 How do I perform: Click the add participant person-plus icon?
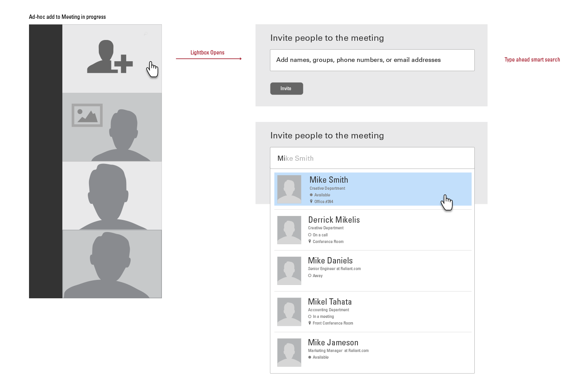[x=110, y=56]
